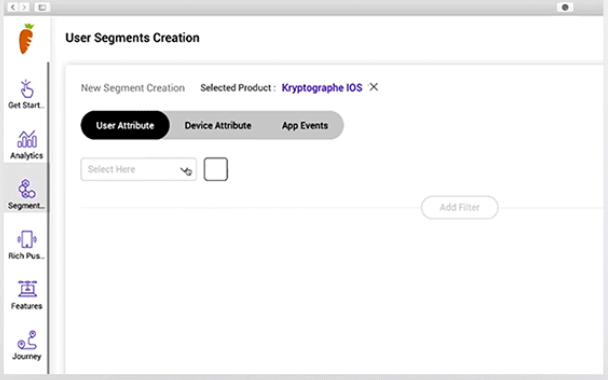Image resolution: width=608 pixels, height=380 pixels.
Task: Expand the Select Here dropdown
Action: point(138,169)
